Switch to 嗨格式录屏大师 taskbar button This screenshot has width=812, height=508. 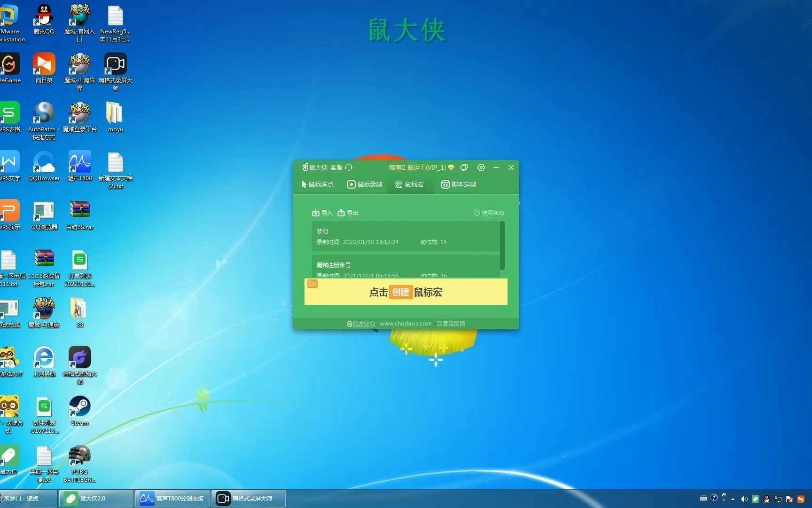click(x=249, y=499)
